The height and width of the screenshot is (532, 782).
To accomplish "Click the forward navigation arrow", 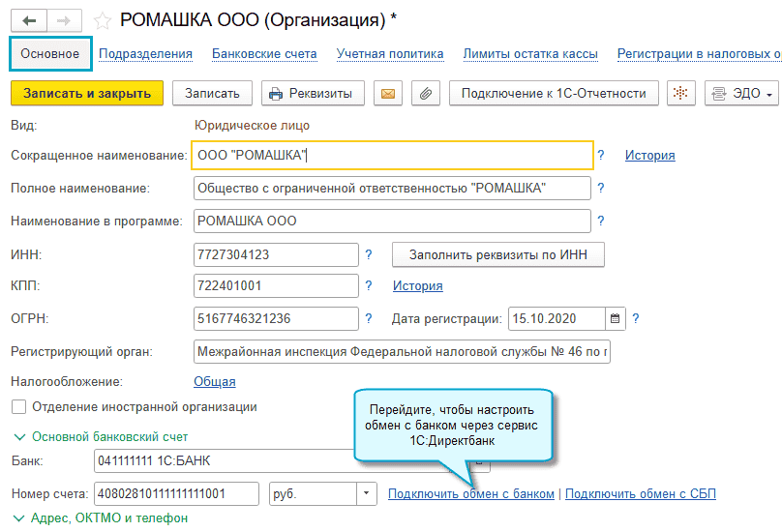I will point(62,19).
